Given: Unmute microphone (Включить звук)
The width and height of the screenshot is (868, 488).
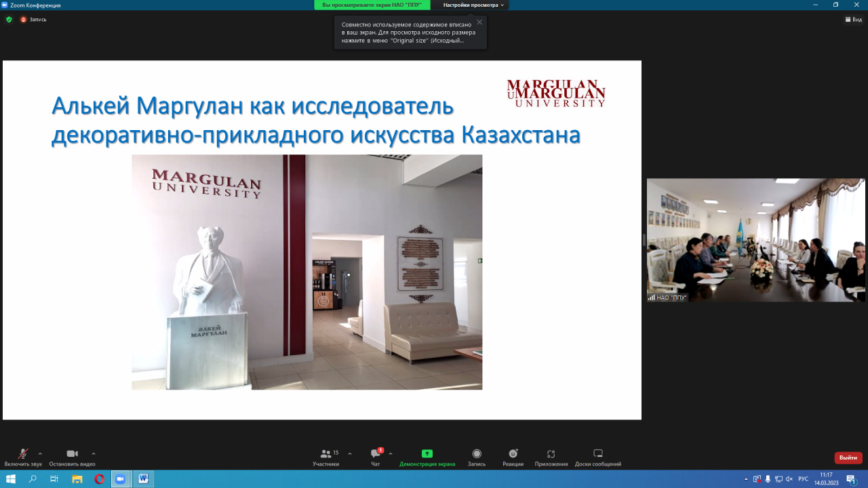Looking at the screenshot, I should [x=22, y=456].
